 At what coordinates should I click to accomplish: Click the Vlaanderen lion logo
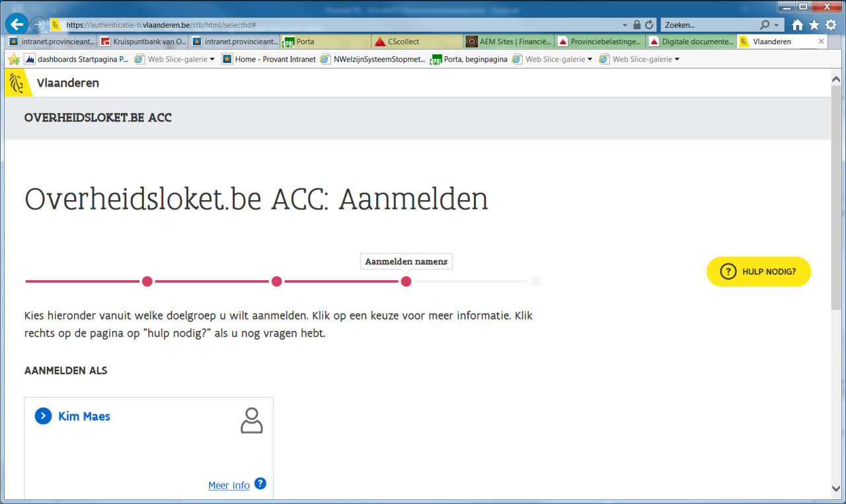tap(19, 83)
